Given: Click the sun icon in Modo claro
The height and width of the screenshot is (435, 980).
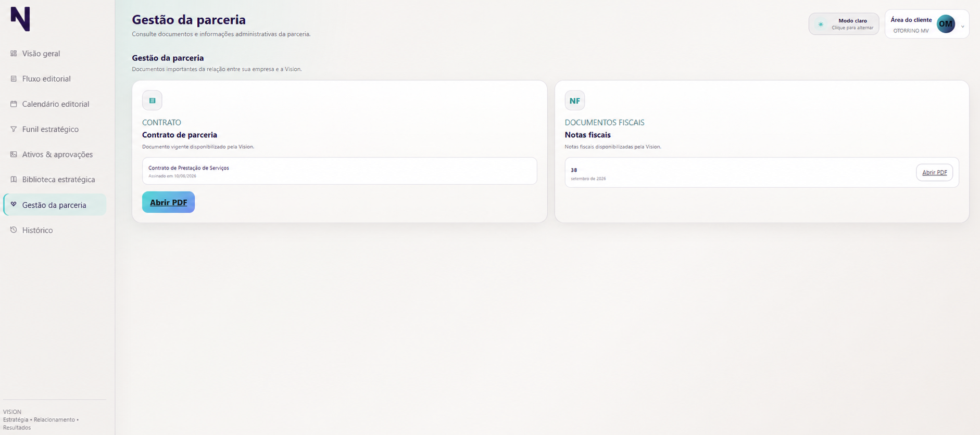Looking at the screenshot, I should [x=821, y=24].
